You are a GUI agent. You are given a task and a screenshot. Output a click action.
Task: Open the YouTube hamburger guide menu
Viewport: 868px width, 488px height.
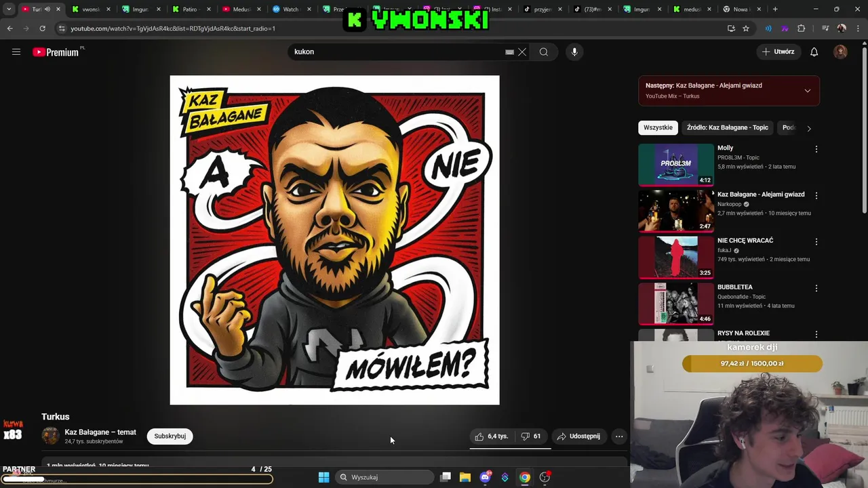tap(16, 52)
